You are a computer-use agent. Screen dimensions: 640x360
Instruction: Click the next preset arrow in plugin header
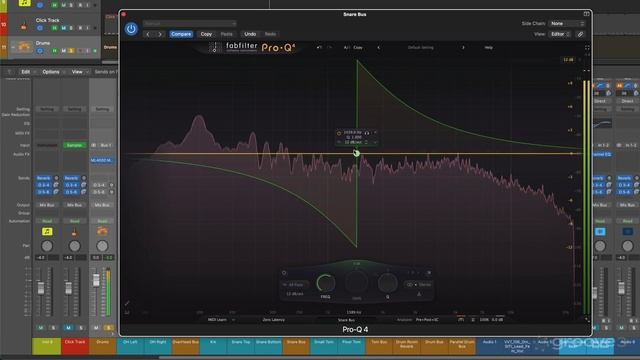pyautogui.click(x=160, y=34)
